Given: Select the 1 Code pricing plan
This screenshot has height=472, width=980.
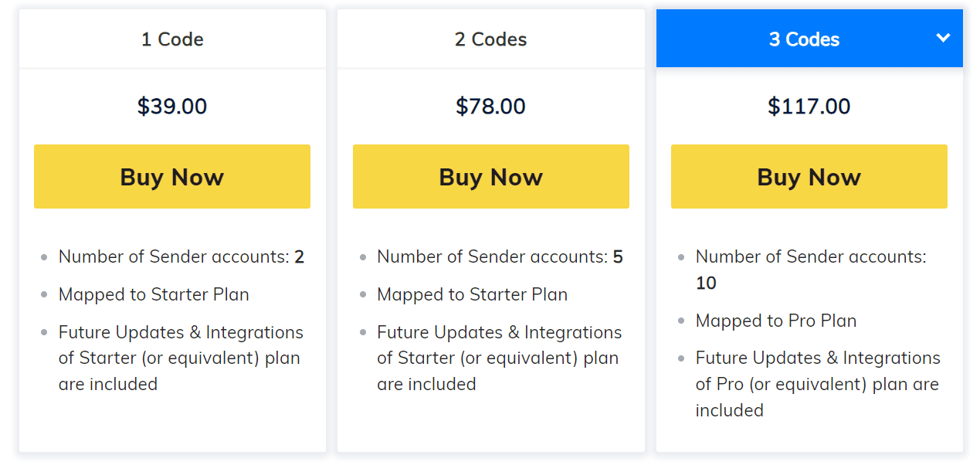Looking at the screenshot, I should (x=171, y=38).
